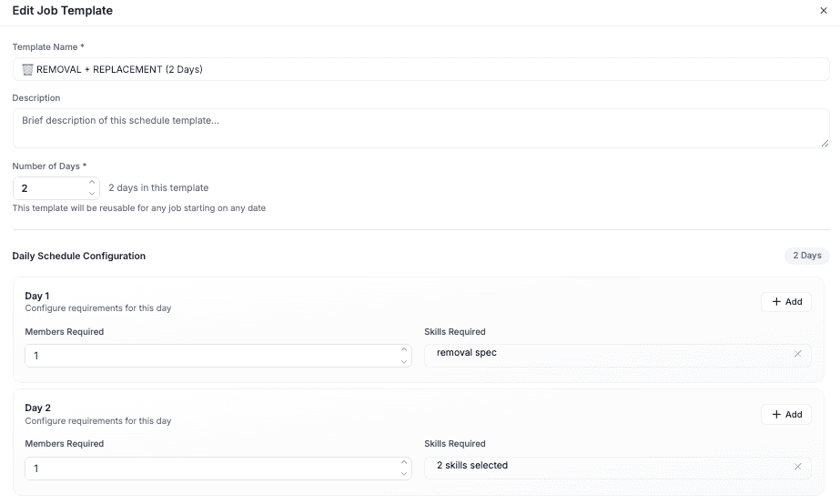
Task: Select Day 1 Members Required field
Action: pos(209,356)
